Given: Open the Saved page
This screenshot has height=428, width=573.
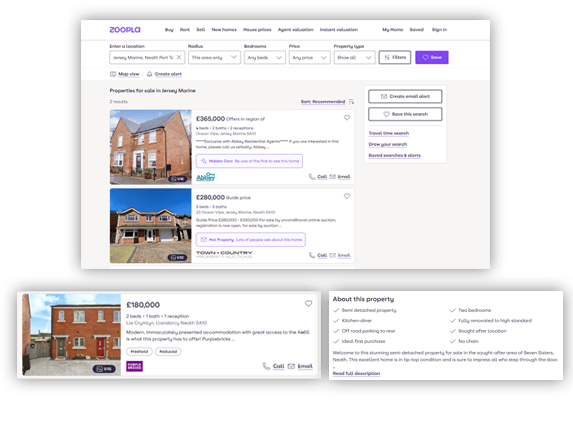Looking at the screenshot, I should (417, 30).
